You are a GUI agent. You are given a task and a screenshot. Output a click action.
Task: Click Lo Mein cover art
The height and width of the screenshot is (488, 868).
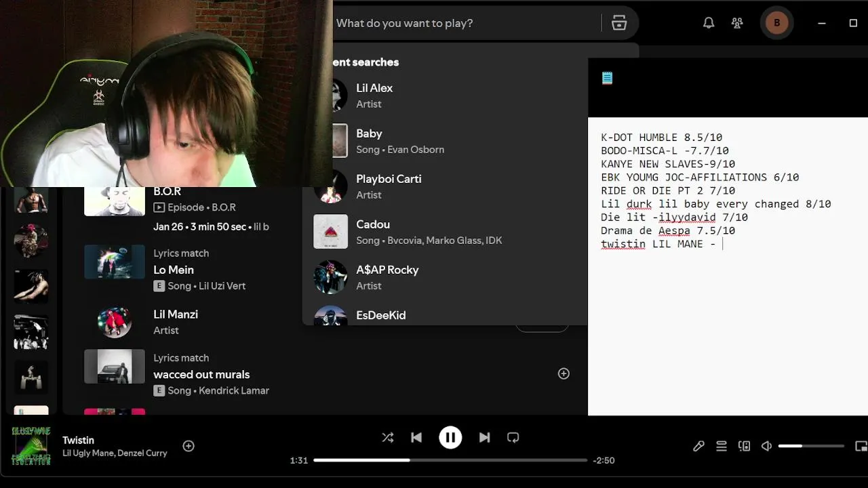point(115,262)
